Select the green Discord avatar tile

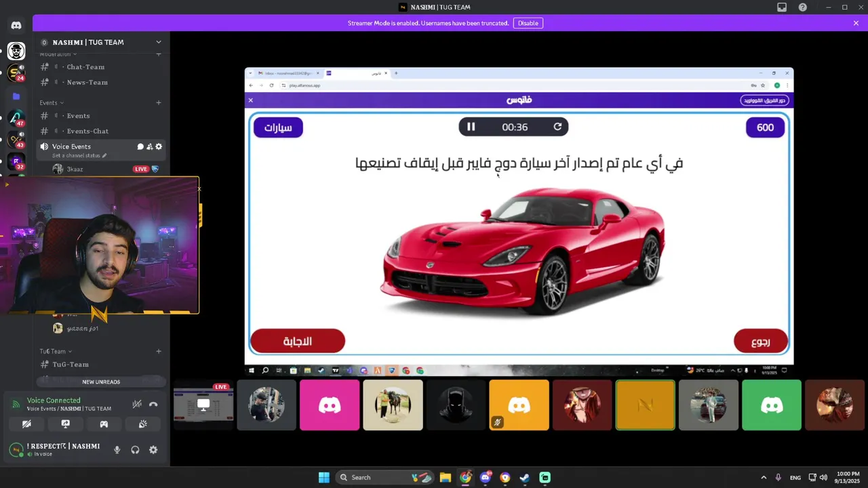(772, 405)
